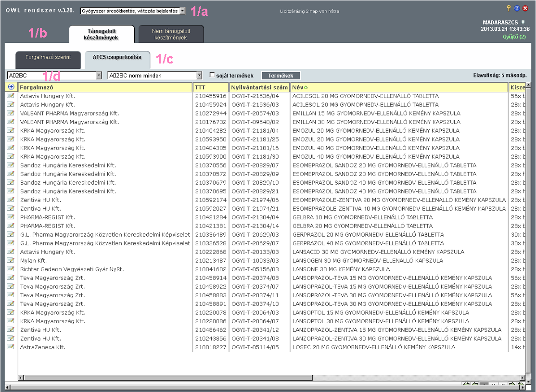The height and width of the screenshot is (392, 536).
Task: Click the edit icon for EMOZUL row 210593900
Action: click(11, 156)
